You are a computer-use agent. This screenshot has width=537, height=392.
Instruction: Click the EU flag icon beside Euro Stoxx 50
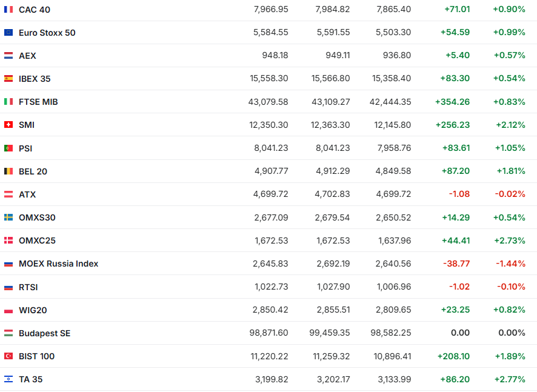(x=8, y=33)
